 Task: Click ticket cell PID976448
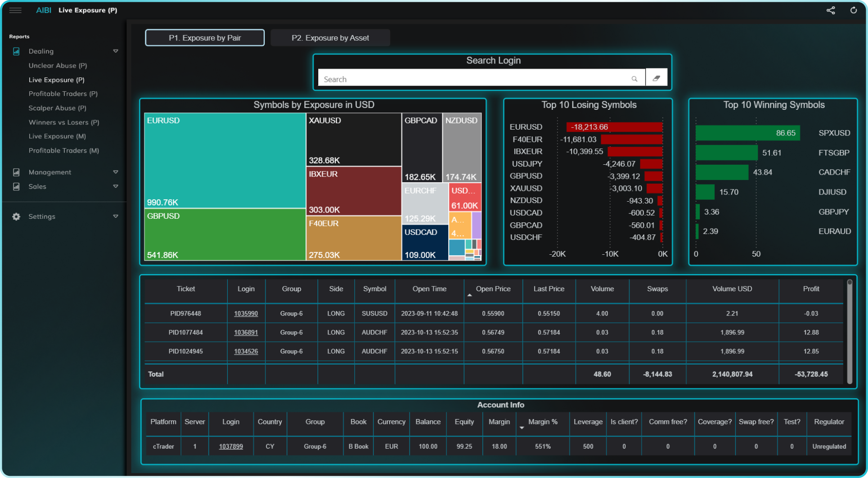point(186,313)
